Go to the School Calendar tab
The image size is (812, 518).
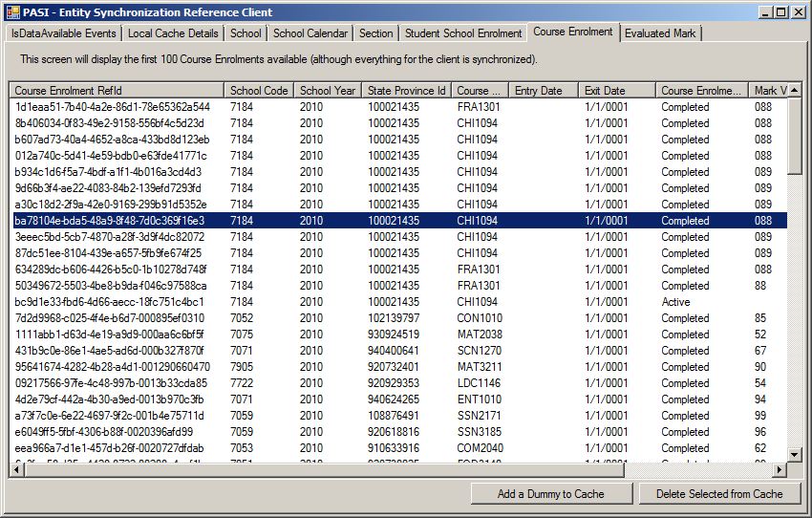click(x=310, y=32)
